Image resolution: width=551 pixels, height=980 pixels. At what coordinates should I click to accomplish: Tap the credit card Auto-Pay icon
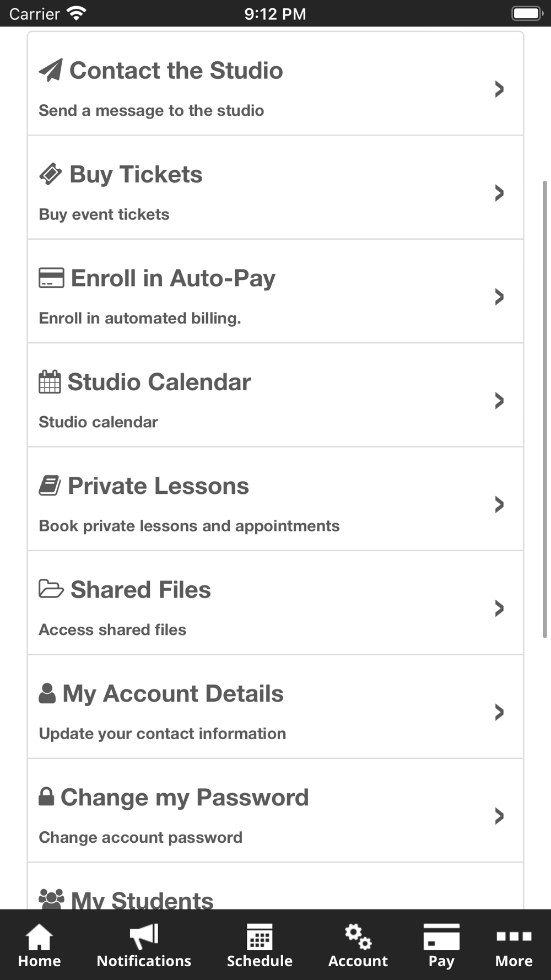pos(51,278)
